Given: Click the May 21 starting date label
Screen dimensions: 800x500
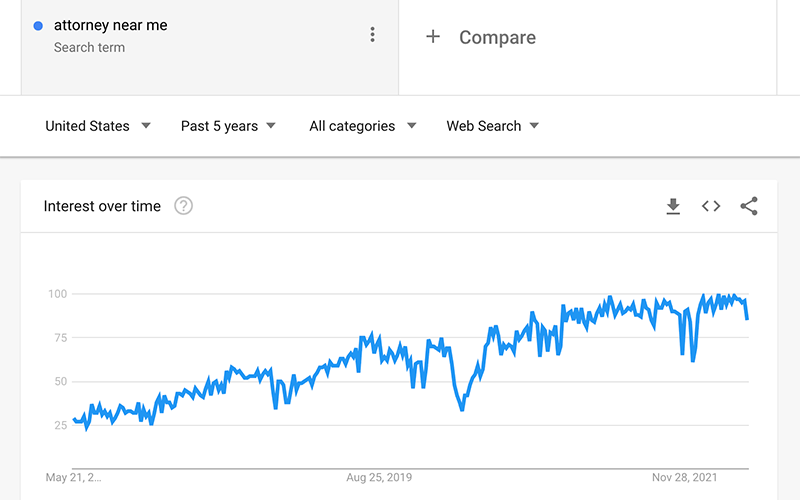Looking at the screenshot, I should [73, 478].
